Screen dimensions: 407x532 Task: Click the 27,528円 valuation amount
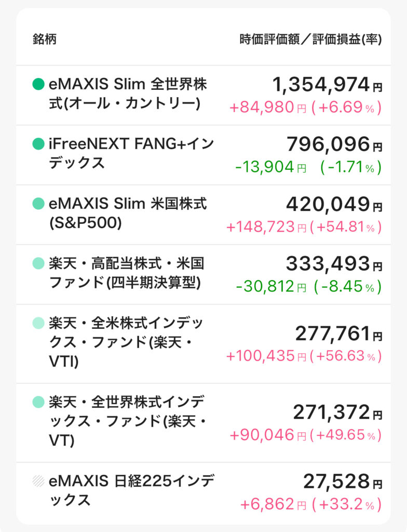pos(343,482)
